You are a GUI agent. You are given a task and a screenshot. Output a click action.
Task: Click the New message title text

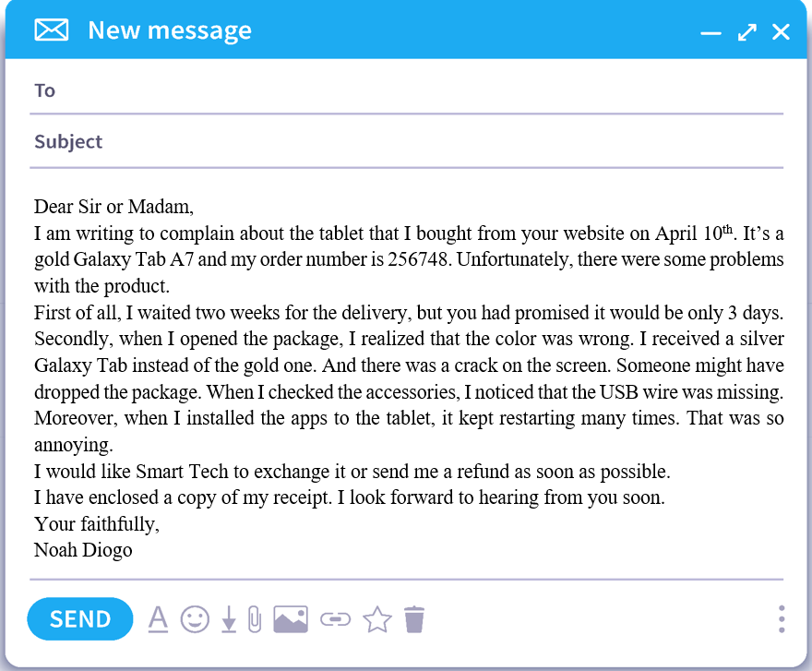click(x=170, y=30)
